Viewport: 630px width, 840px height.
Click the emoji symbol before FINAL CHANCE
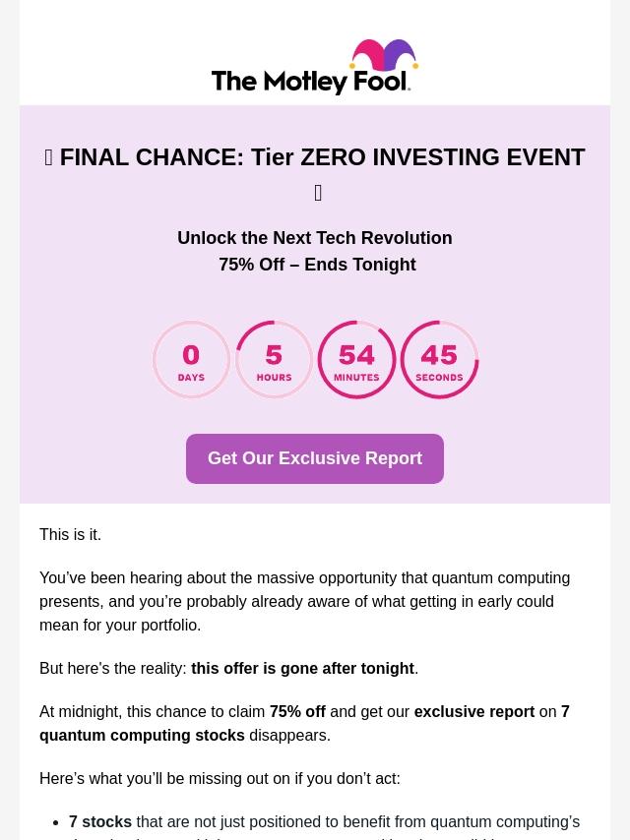(x=48, y=157)
